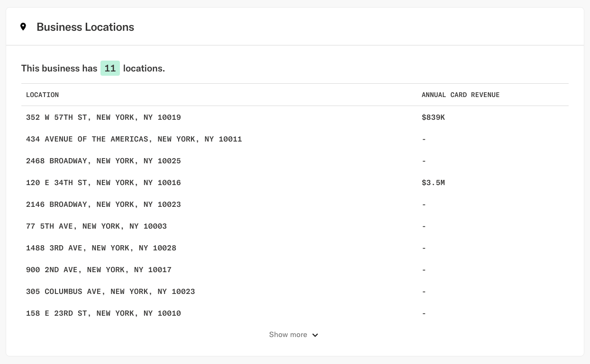Select the 2146 BROADWAY location row
The height and width of the screenshot is (364, 590).
click(103, 204)
